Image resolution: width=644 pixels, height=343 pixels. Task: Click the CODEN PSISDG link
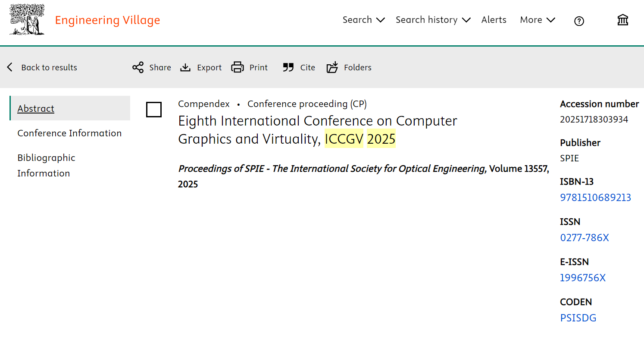pyautogui.click(x=578, y=318)
